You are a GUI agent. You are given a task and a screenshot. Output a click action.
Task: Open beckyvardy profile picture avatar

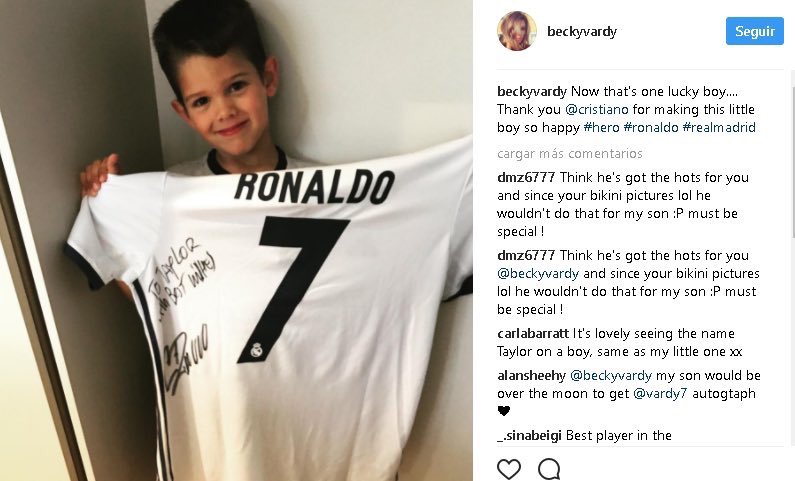click(517, 31)
